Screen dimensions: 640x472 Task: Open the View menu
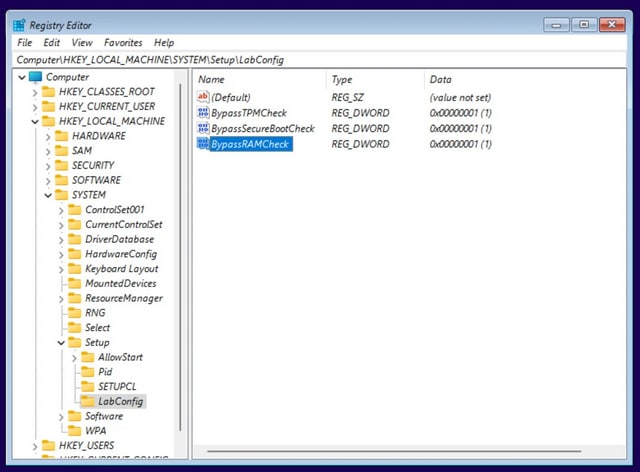[82, 42]
